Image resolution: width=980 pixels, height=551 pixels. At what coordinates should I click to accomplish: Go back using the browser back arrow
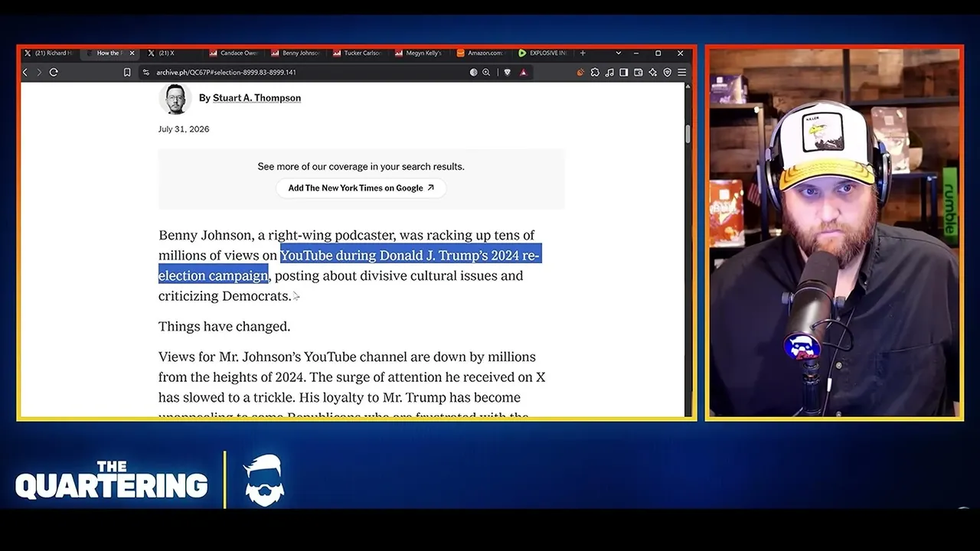(25, 72)
